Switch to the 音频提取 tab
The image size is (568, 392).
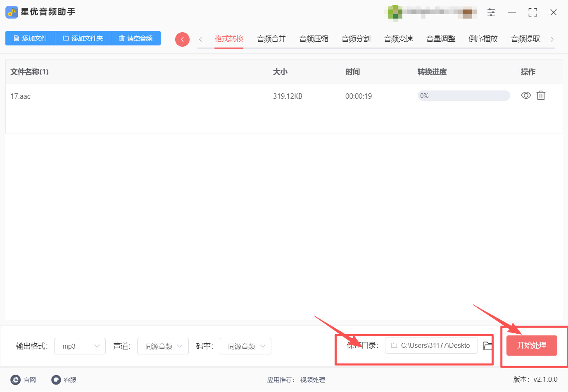point(525,39)
